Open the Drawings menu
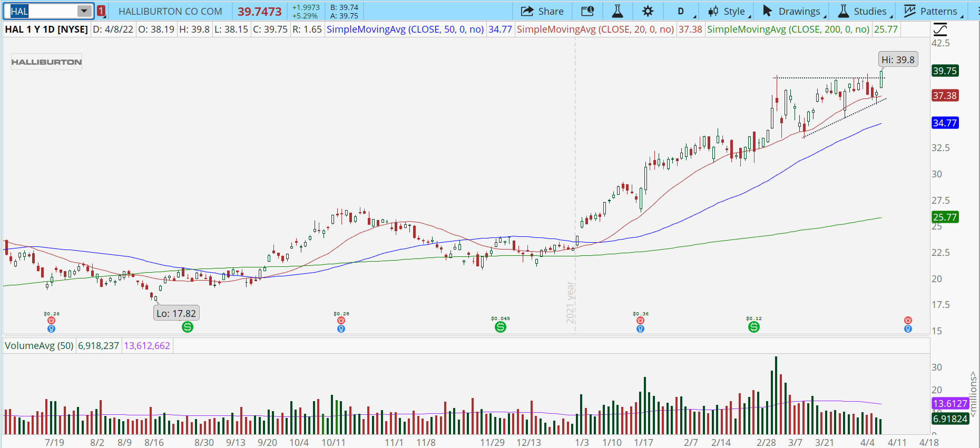The height and width of the screenshot is (448, 980). 791,11
